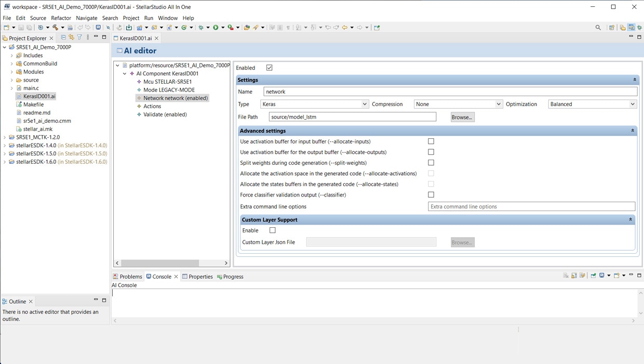This screenshot has height=364, width=644.
Task: Click Browse next to File Path
Action: [x=462, y=117]
